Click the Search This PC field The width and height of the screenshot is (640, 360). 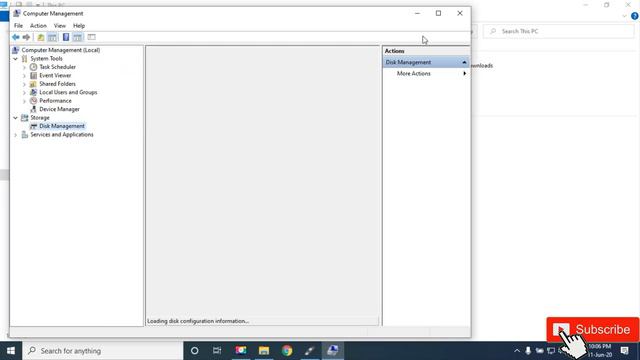[x=559, y=31]
